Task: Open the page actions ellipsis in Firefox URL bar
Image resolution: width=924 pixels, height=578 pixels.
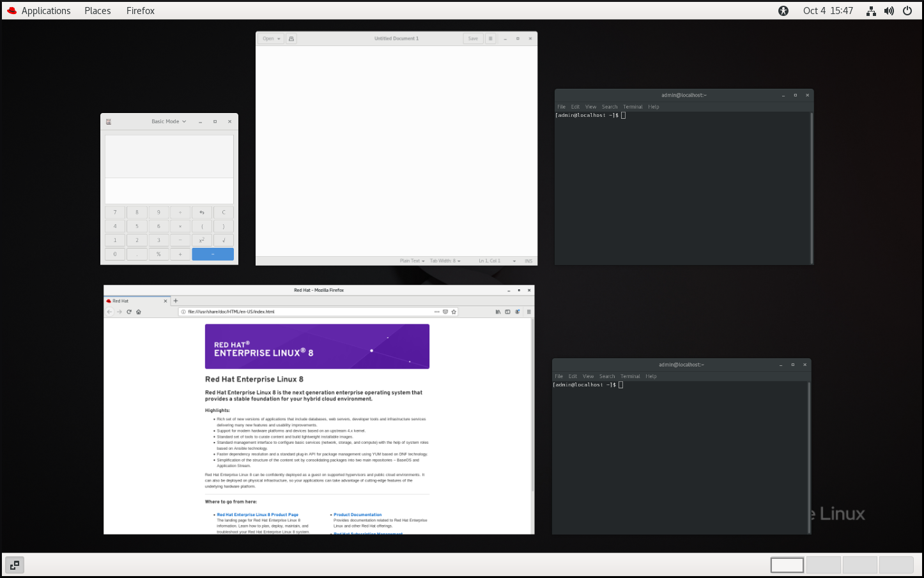Action: tap(437, 312)
